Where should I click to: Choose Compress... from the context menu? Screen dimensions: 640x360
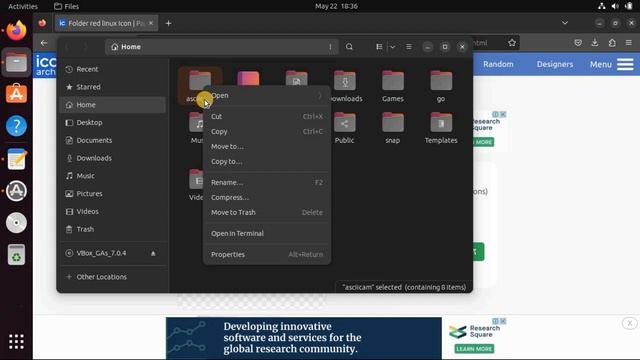pos(267,198)
